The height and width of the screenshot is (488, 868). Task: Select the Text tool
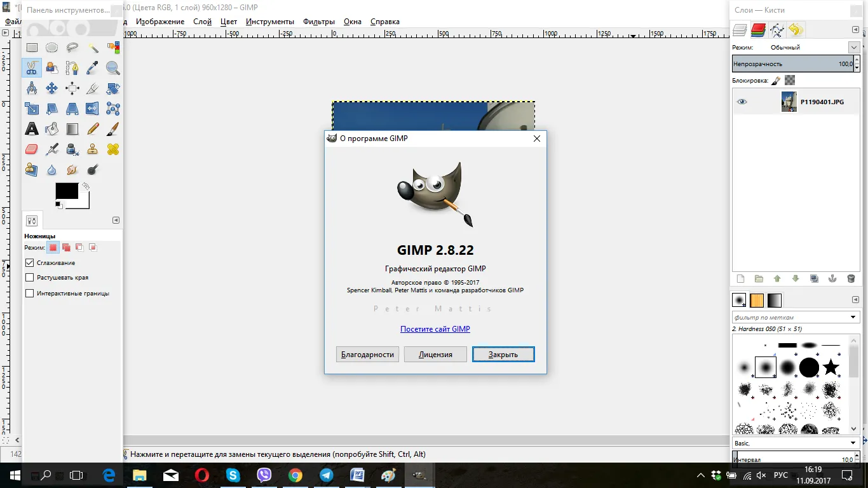(x=32, y=128)
